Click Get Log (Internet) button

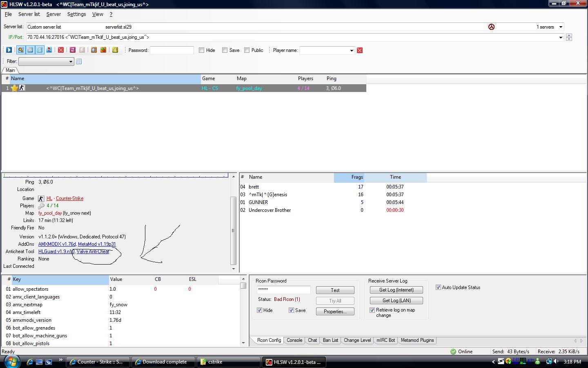(396, 290)
